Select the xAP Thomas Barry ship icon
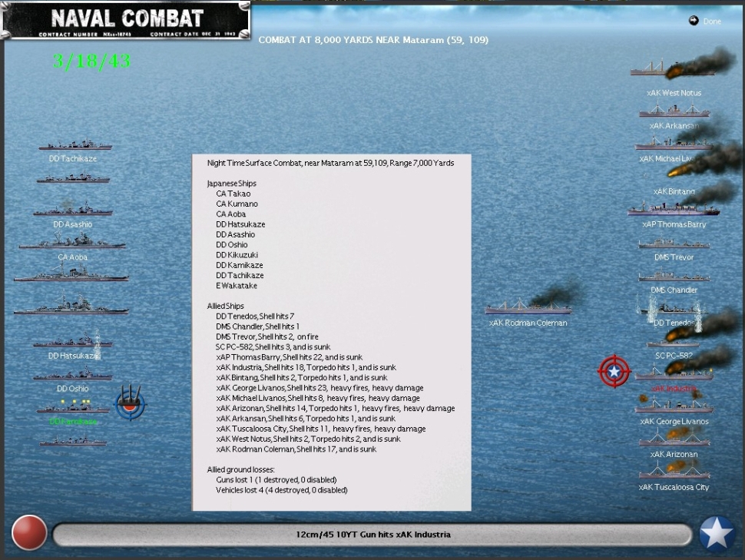 [x=674, y=208]
